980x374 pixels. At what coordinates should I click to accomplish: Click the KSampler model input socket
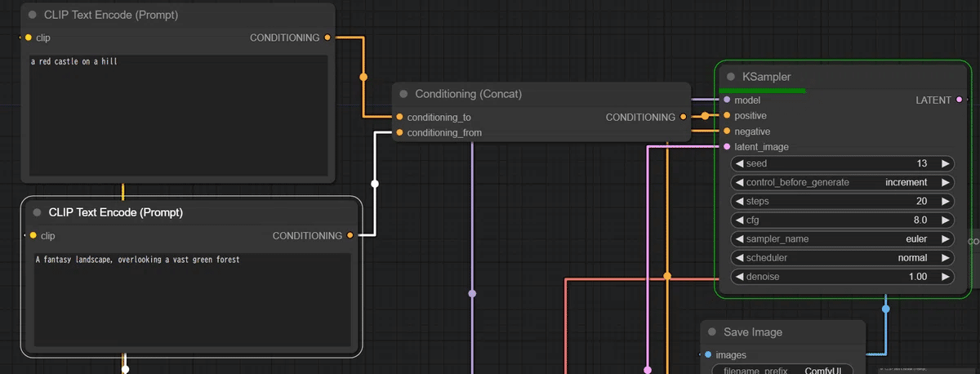[727, 100]
